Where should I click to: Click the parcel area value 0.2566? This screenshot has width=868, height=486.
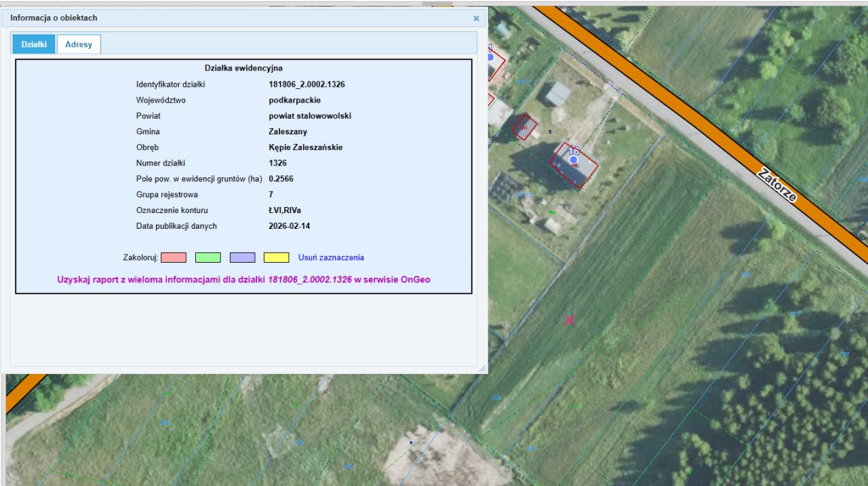click(x=281, y=179)
